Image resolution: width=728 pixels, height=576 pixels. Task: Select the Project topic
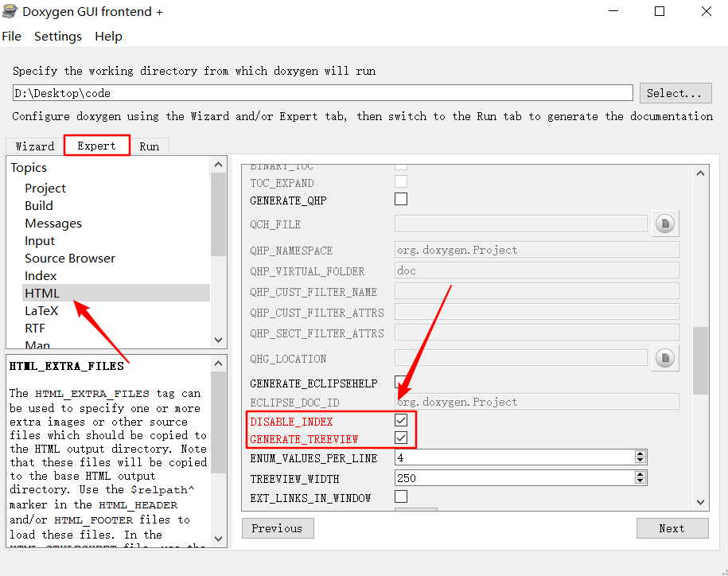pos(45,188)
